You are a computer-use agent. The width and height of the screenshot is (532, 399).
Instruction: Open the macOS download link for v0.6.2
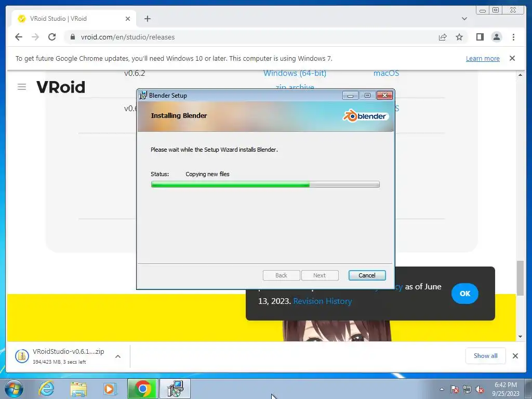tap(386, 73)
